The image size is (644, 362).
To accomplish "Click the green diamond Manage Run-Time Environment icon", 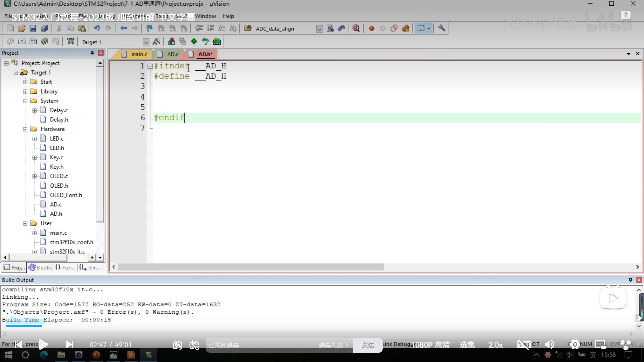I will pyautogui.click(x=194, y=41).
